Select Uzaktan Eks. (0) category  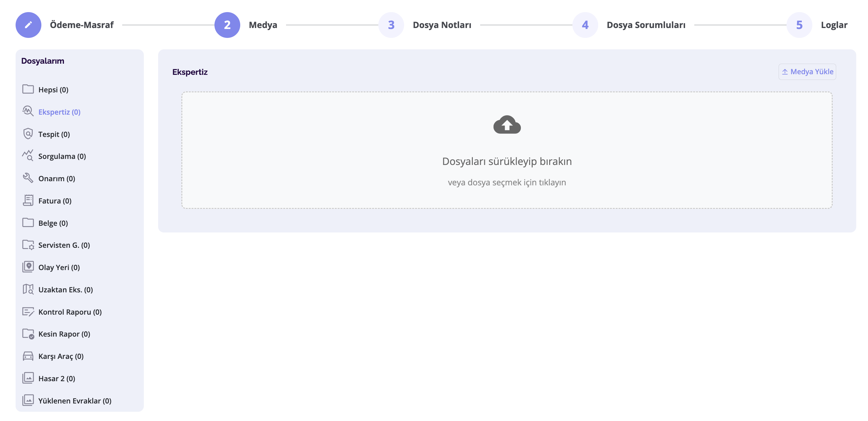click(65, 290)
